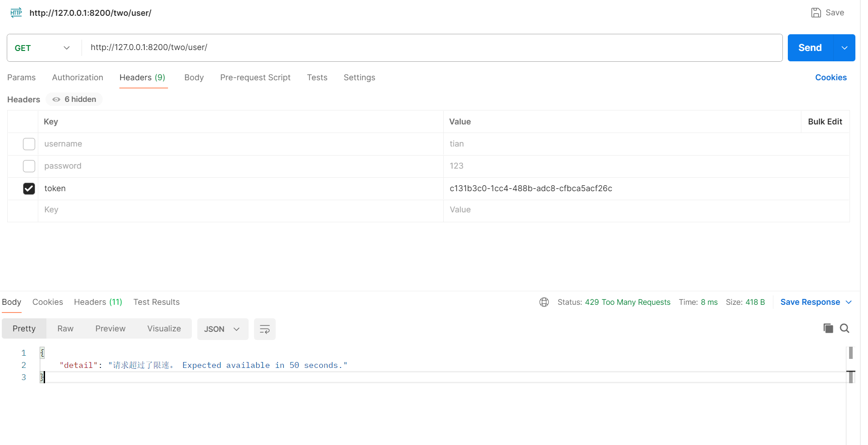Open the Settings tab
Viewport: 868px width, 445px height.
(x=359, y=78)
